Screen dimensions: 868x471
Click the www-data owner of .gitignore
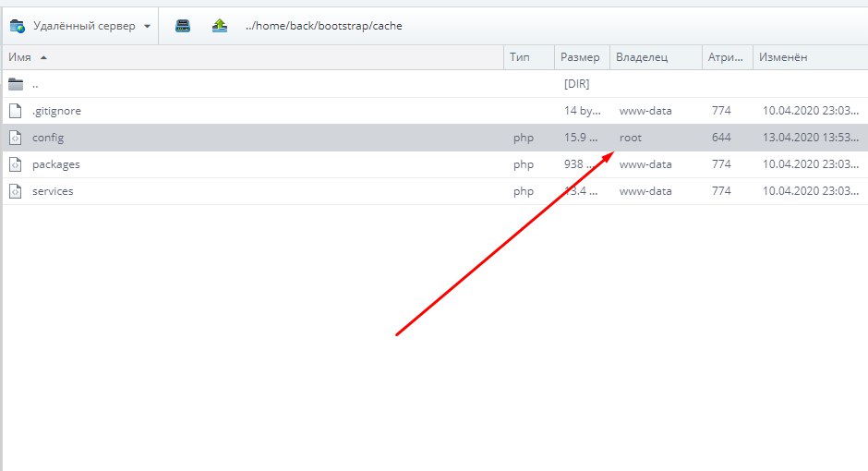pos(645,111)
